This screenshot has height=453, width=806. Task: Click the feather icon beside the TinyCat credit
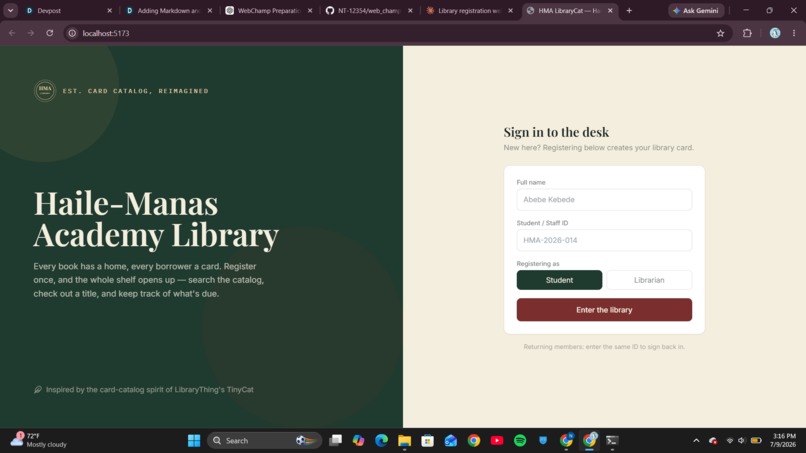38,389
